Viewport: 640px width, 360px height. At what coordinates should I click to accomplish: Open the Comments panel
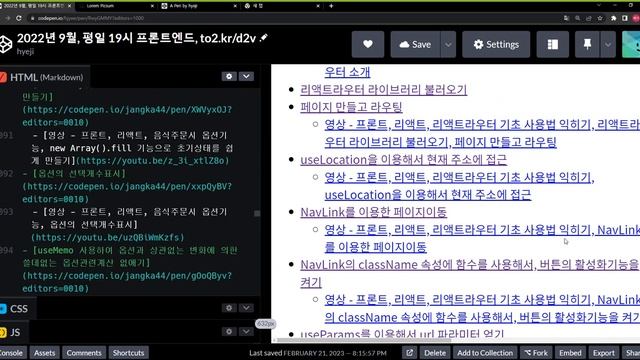84,353
